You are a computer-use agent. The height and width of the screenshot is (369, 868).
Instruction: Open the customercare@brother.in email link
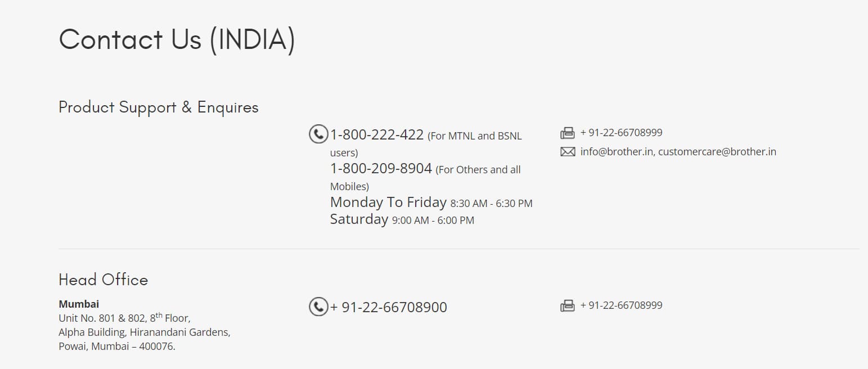717,152
